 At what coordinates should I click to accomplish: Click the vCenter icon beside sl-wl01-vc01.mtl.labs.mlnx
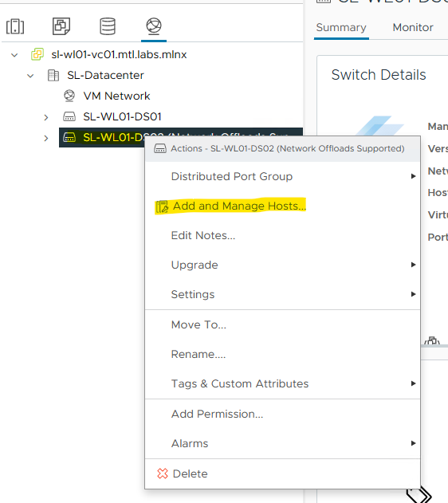coord(37,54)
